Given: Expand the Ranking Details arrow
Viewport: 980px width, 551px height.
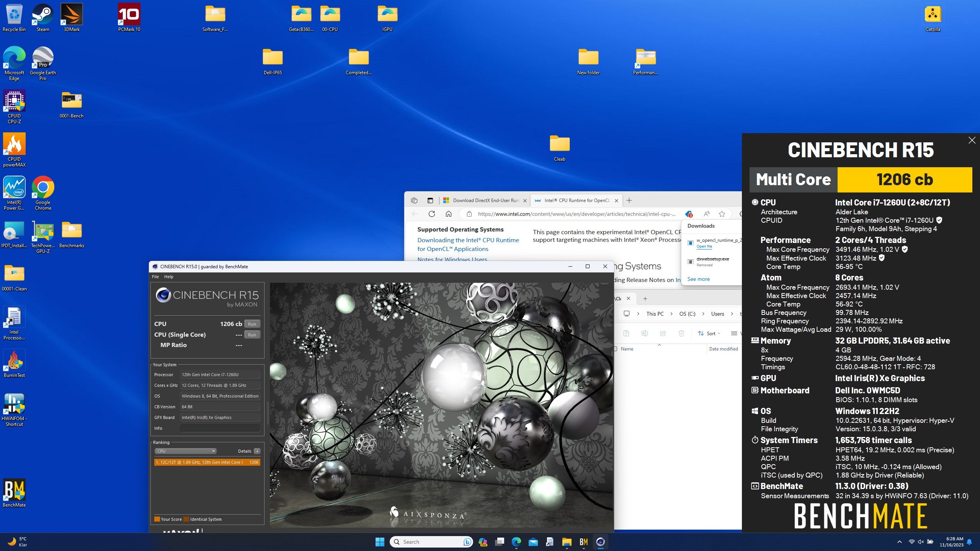Looking at the screenshot, I should [257, 451].
